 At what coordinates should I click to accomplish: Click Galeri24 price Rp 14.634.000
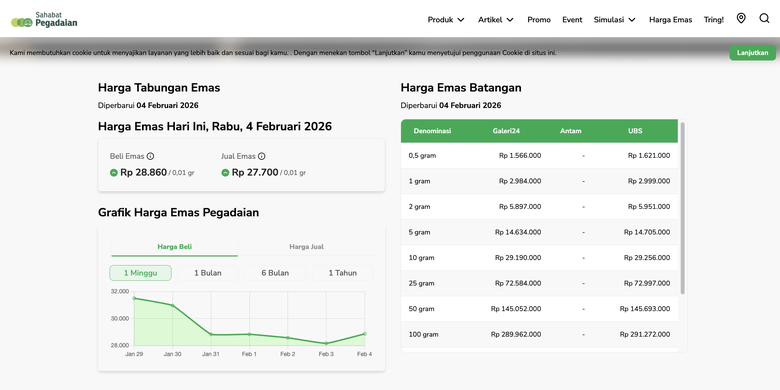tap(518, 232)
